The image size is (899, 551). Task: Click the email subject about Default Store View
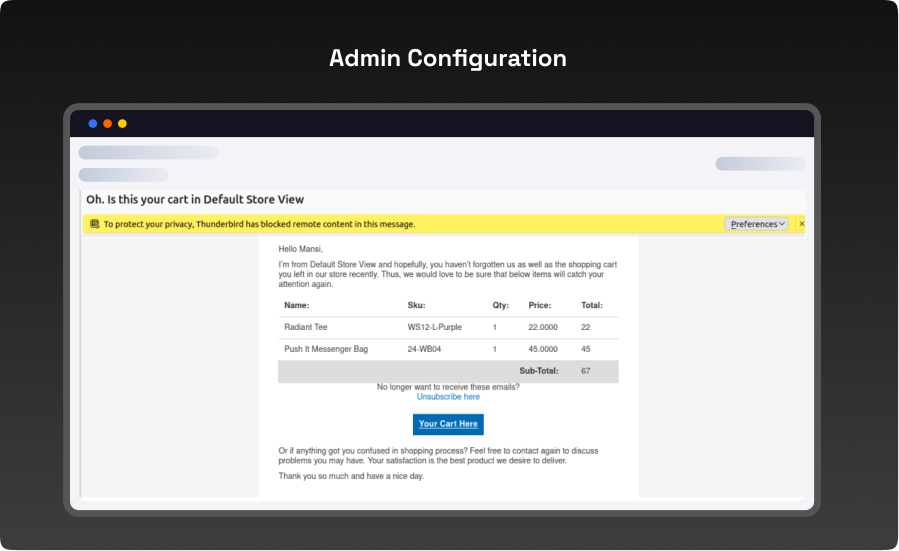coord(195,200)
